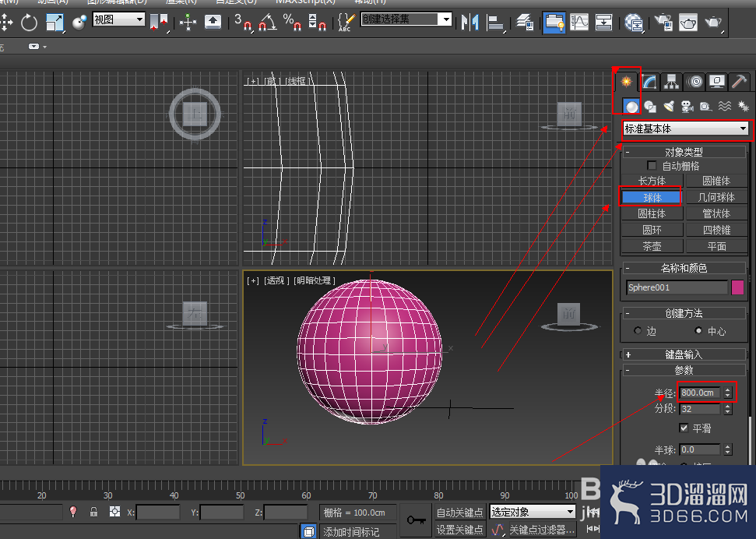Click the 茶壶 object type button
Image resolution: width=756 pixels, height=539 pixels.
coord(652,246)
